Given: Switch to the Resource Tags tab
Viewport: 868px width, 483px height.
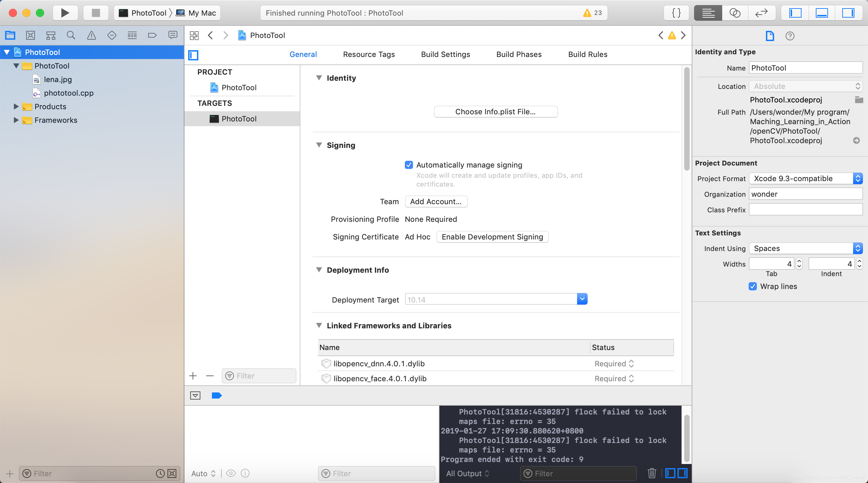Looking at the screenshot, I should 369,54.
